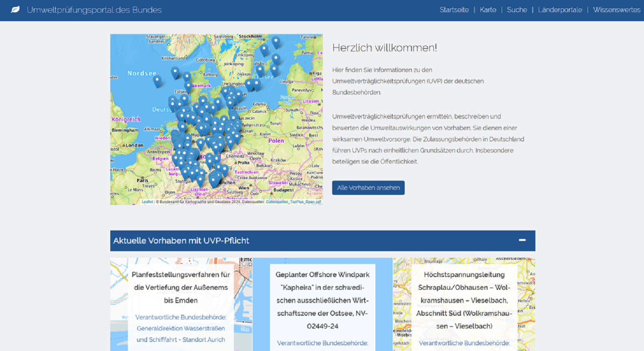Open the Datenquellen_TopPlus_Open.pdf link
The height and width of the screenshot is (351, 644).
293,202
